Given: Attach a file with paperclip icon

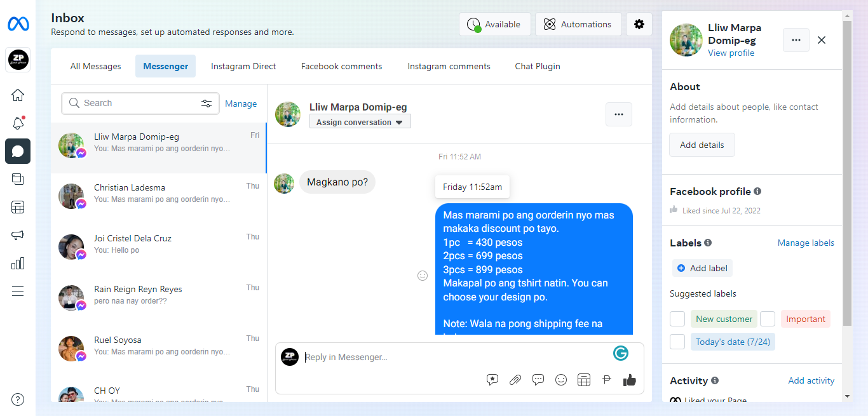Looking at the screenshot, I should coord(515,380).
